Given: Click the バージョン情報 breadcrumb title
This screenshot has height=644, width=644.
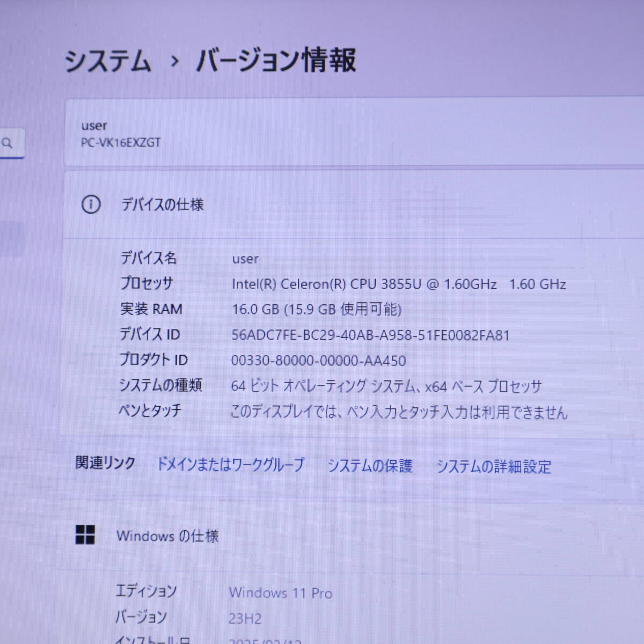Looking at the screenshot, I should [276, 60].
